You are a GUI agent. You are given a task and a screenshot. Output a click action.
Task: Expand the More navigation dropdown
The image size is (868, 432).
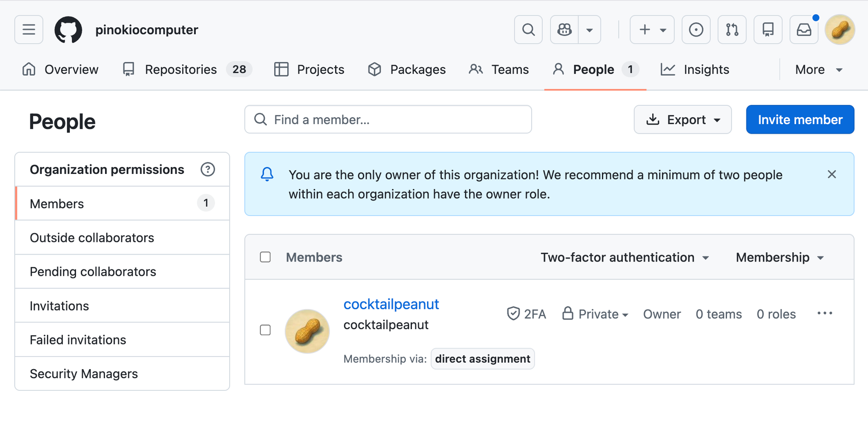[x=819, y=69]
